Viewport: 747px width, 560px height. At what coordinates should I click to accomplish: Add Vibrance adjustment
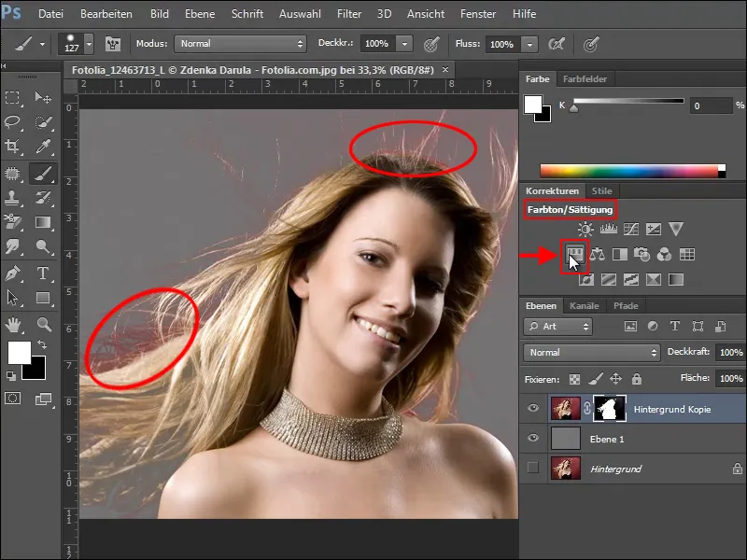coord(675,229)
